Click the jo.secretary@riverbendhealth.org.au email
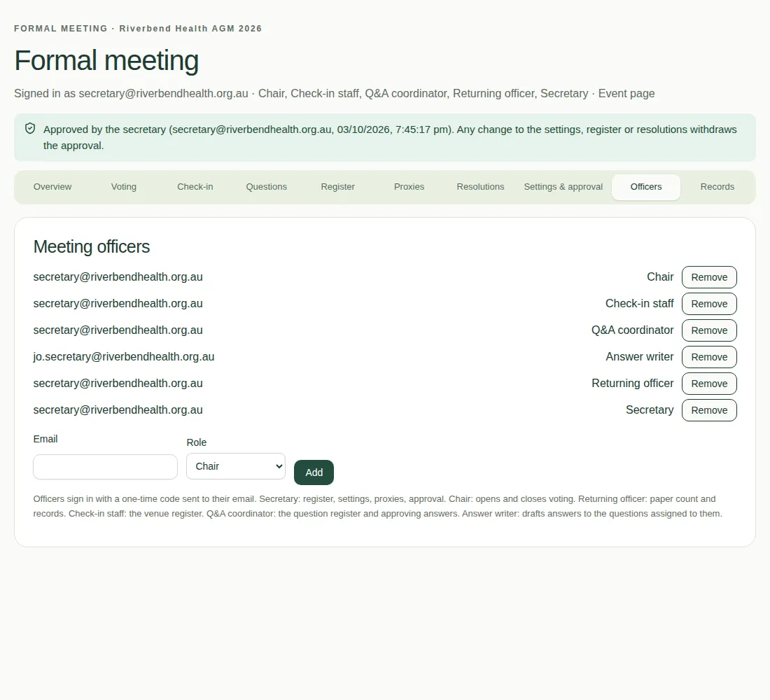Image resolution: width=770 pixels, height=700 pixels. coord(124,356)
